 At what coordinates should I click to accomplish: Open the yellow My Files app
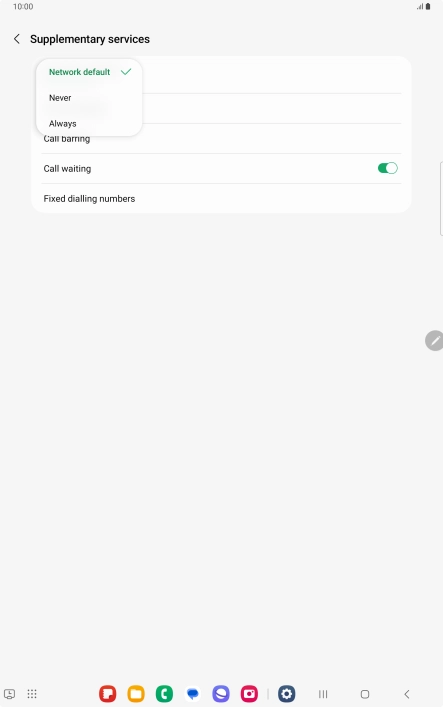(136, 693)
